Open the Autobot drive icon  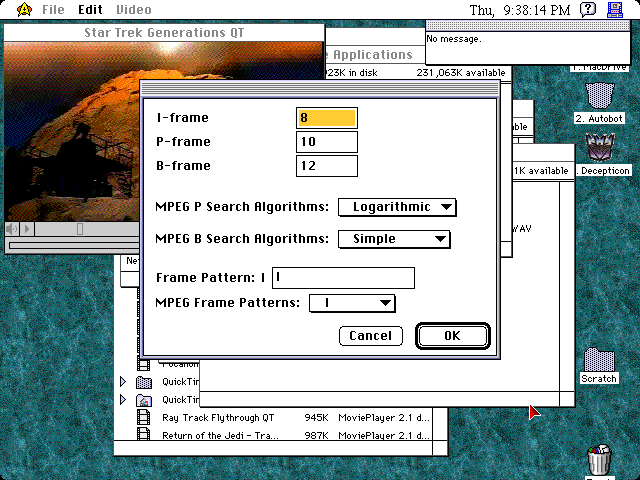pyautogui.click(x=599, y=96)
